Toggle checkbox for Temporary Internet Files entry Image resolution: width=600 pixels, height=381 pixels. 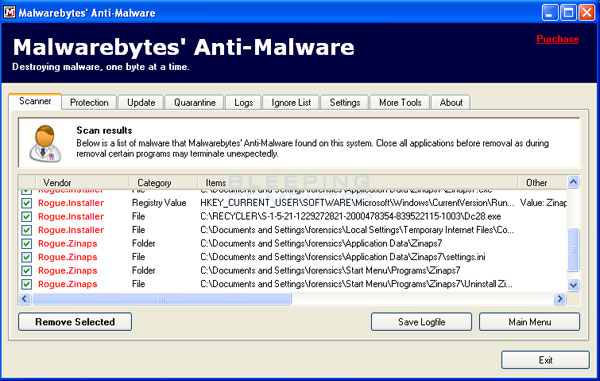point(26,230)
